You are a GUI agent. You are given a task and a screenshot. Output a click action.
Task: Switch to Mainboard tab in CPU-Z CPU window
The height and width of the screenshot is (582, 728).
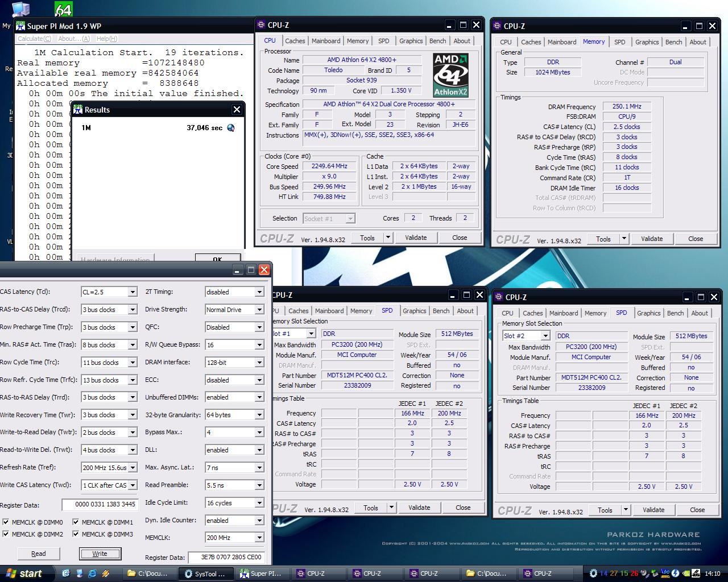pyautogui.click(x=326, y=41)
